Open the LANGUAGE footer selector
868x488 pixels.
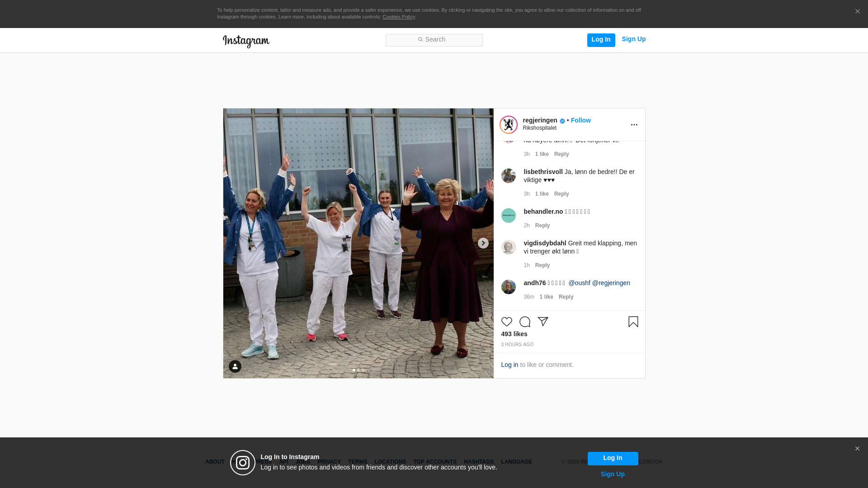[x=516, y=462]
